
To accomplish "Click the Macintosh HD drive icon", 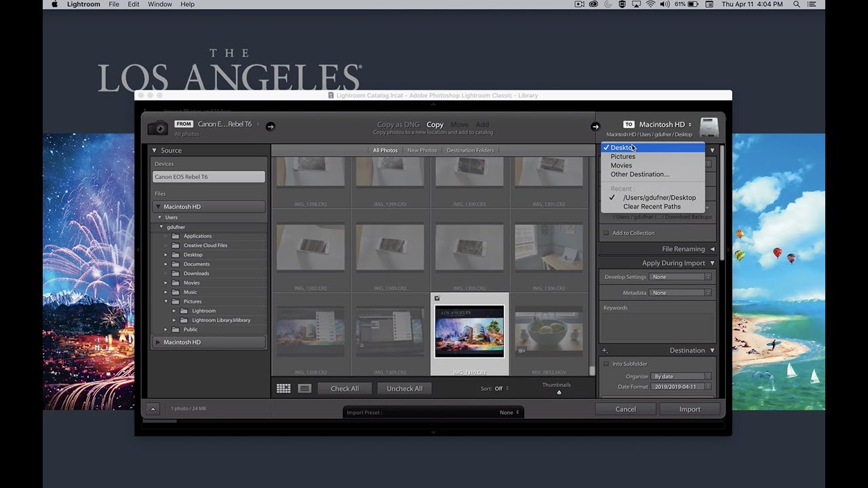I will click(x=709, y=127).
